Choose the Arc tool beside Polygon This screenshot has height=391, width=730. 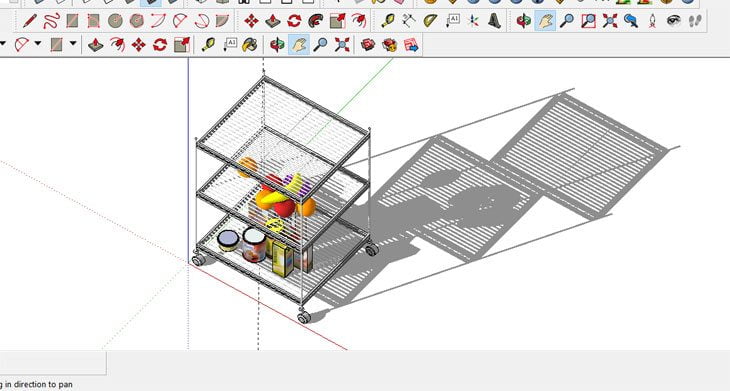(x=158, y=21)
